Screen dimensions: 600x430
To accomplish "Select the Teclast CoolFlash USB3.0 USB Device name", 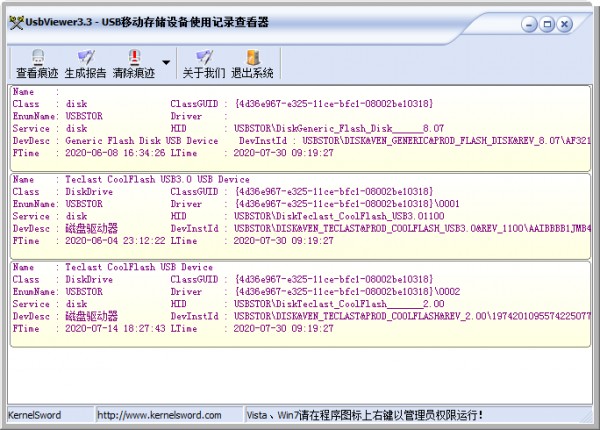I will [157, 179].
